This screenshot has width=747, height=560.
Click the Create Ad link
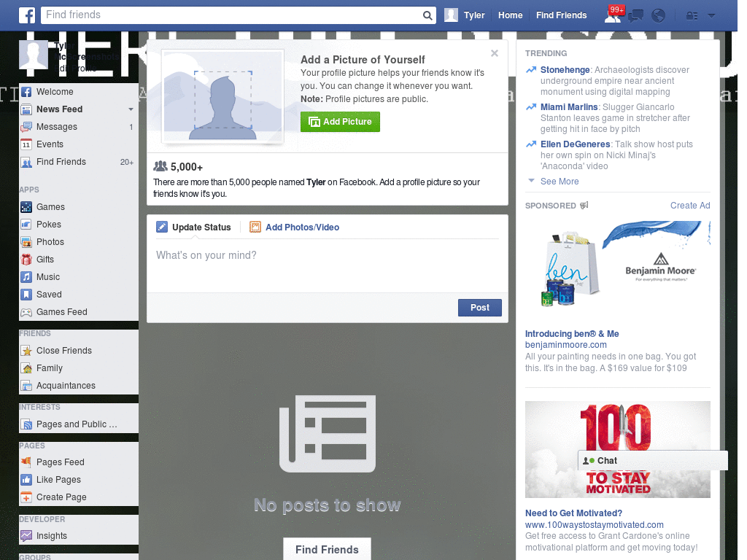tap(690, 205)
